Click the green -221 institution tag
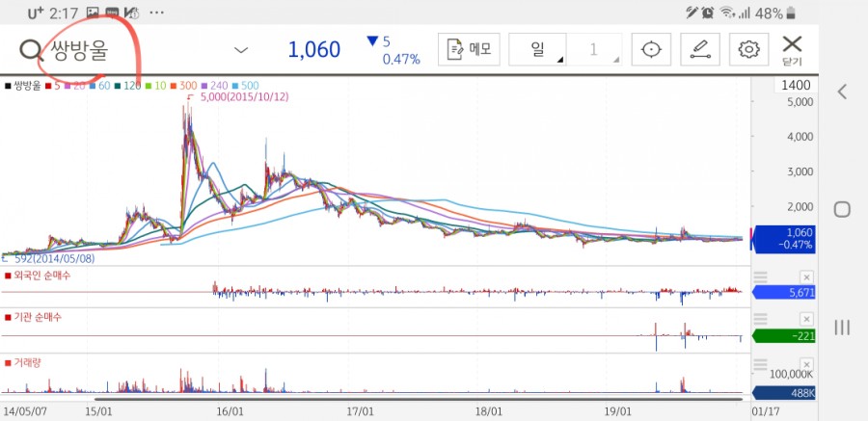The width and height of the screenshot is (868, 421). (784, 335)
